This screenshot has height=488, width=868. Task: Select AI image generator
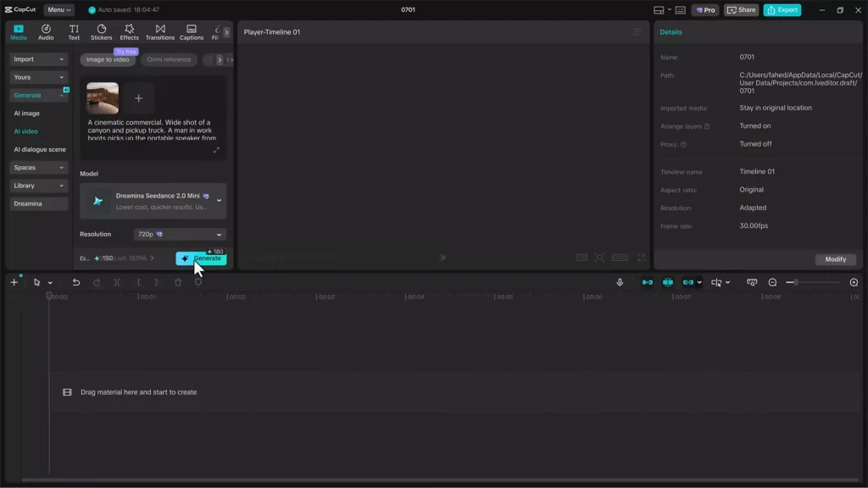[x=26, y=114]
